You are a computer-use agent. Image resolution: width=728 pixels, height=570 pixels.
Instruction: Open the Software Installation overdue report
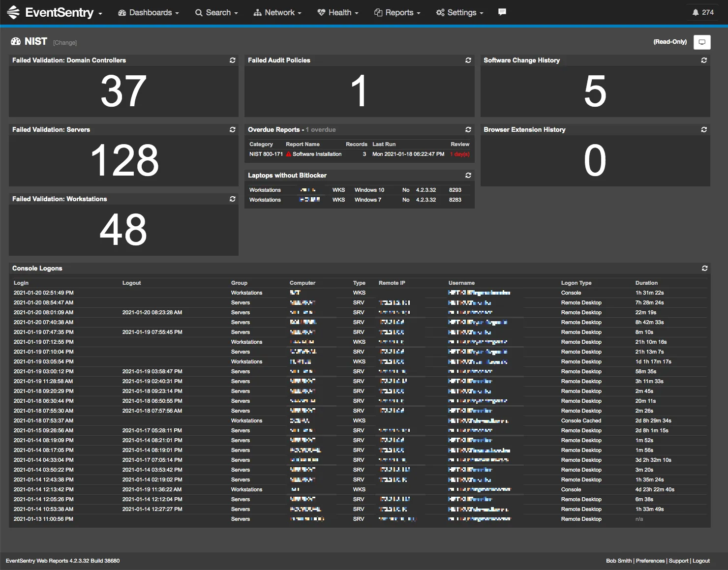pyautogui.click(x=317, y=154)
